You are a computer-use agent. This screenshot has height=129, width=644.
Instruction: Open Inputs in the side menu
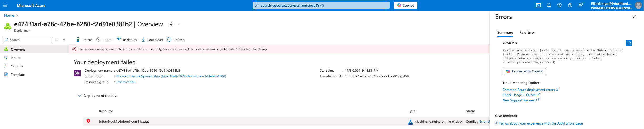click(34, 58)
